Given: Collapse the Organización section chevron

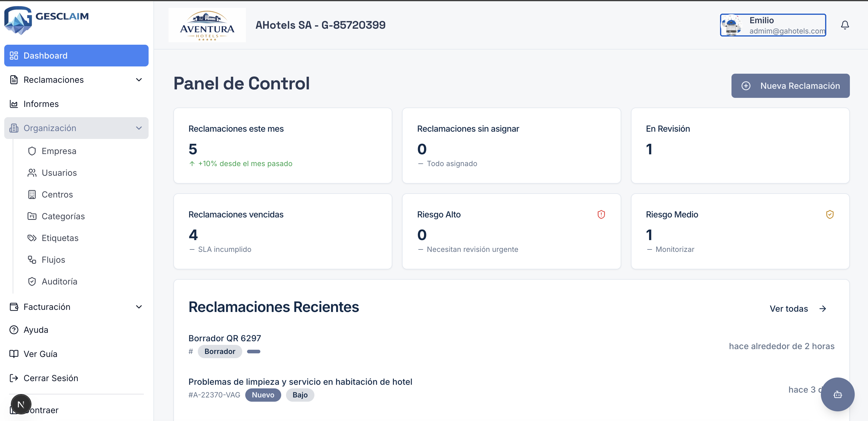Looking at the screenshot, I should (139, 128).
